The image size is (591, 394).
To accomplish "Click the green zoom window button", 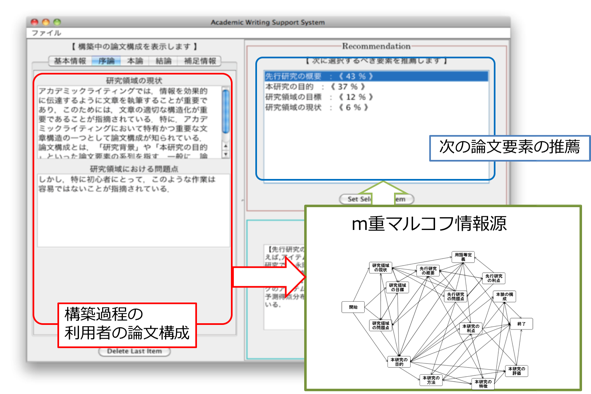I will click(57, 22).
